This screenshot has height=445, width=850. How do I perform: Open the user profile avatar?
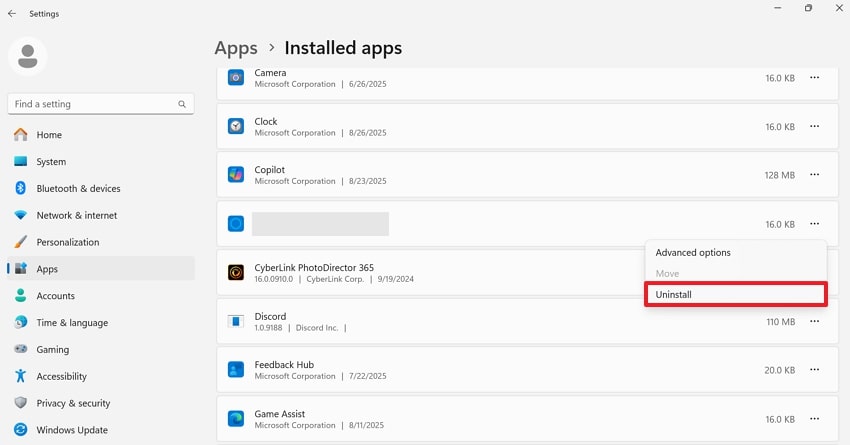(28, 56)
